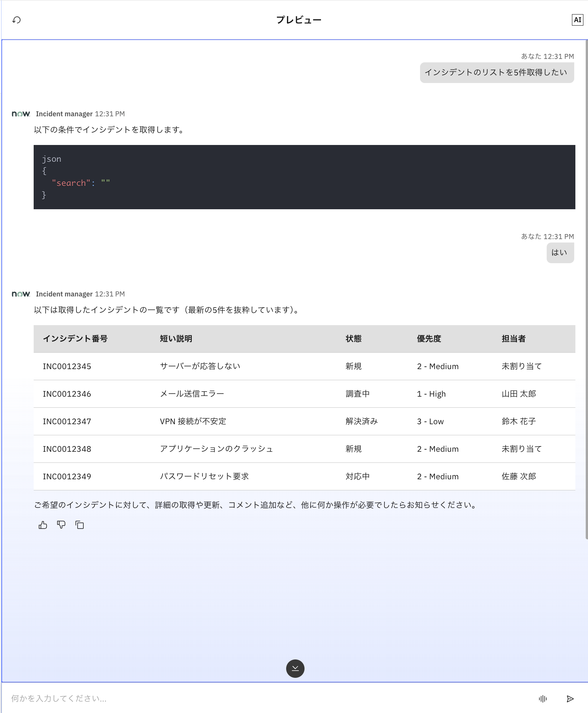Click the INC0012348 incident cell
This screenshot has width=588, height=713.
(67, 449)
